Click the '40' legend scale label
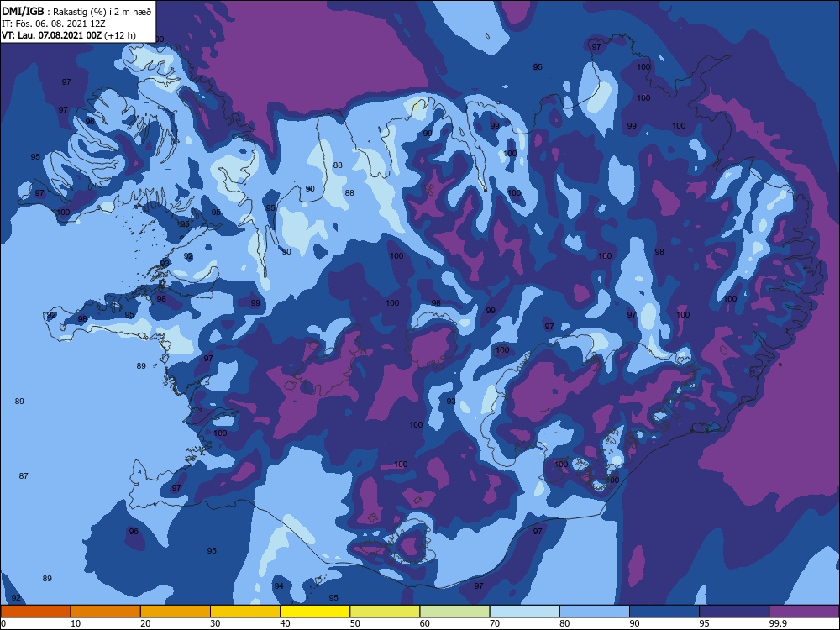The height and width of the screenshot is (630, 840). pyautogui.click(x=286, y=623)
